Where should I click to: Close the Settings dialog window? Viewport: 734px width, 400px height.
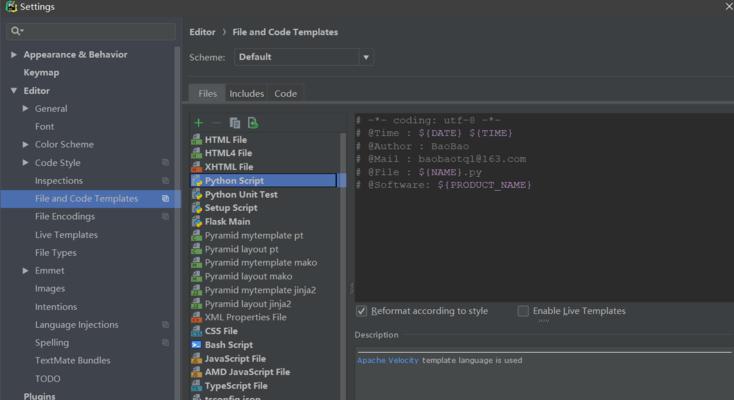point(728,6)
